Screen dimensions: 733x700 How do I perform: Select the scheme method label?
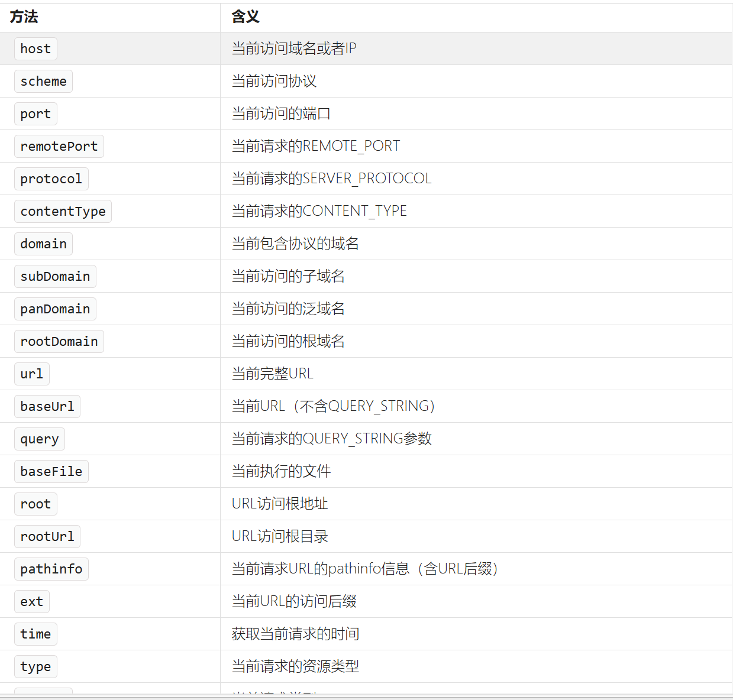[43, 81]
